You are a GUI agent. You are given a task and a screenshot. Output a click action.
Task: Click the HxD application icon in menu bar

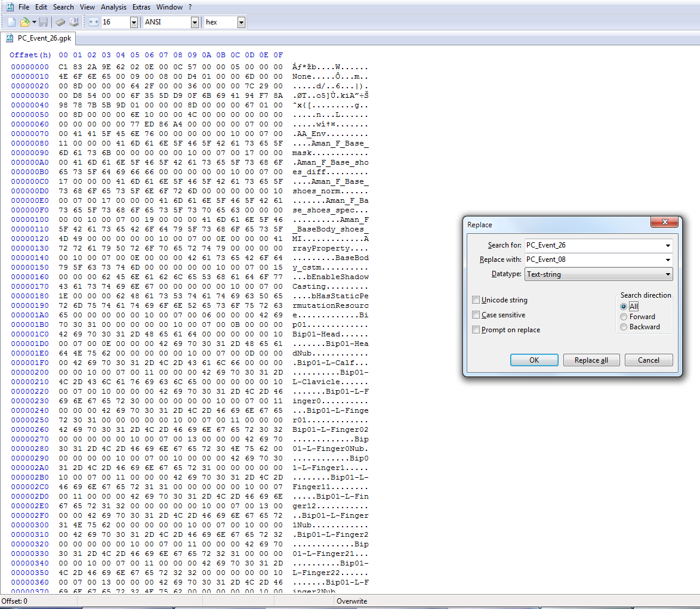pos(9,7)
